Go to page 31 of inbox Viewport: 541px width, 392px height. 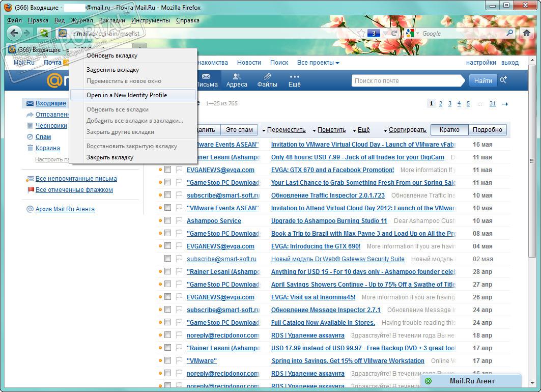coord(492,103)
